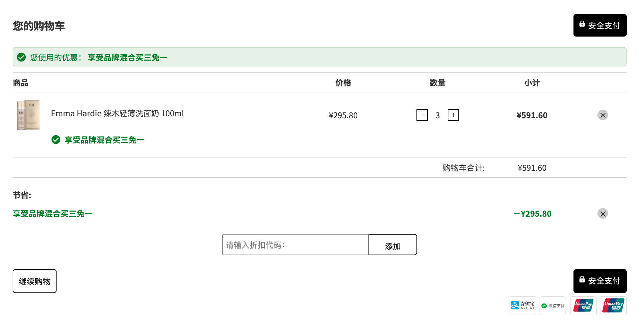Open the Emma Hardie product thumbnail
This screenshot has height=321, width=644.
pos(28,115)
